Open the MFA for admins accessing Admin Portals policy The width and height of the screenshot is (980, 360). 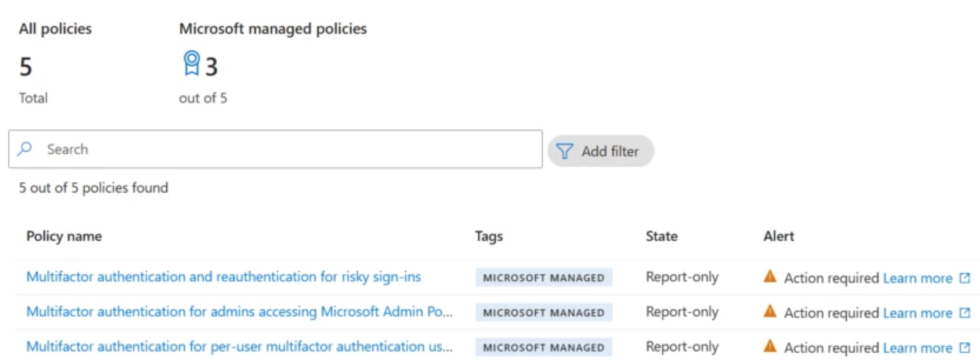tap(239, 312)
